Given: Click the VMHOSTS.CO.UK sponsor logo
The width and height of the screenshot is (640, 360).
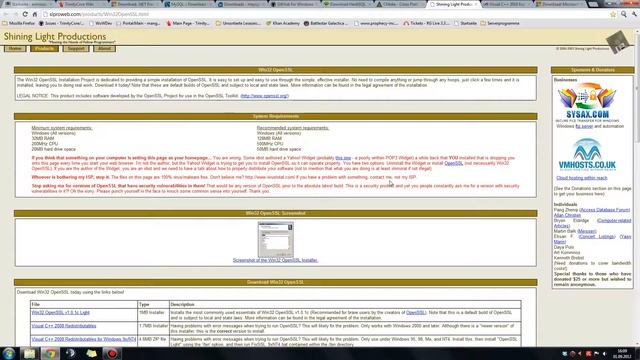Looking at the screenshot, I should click(x=587, y=155).
